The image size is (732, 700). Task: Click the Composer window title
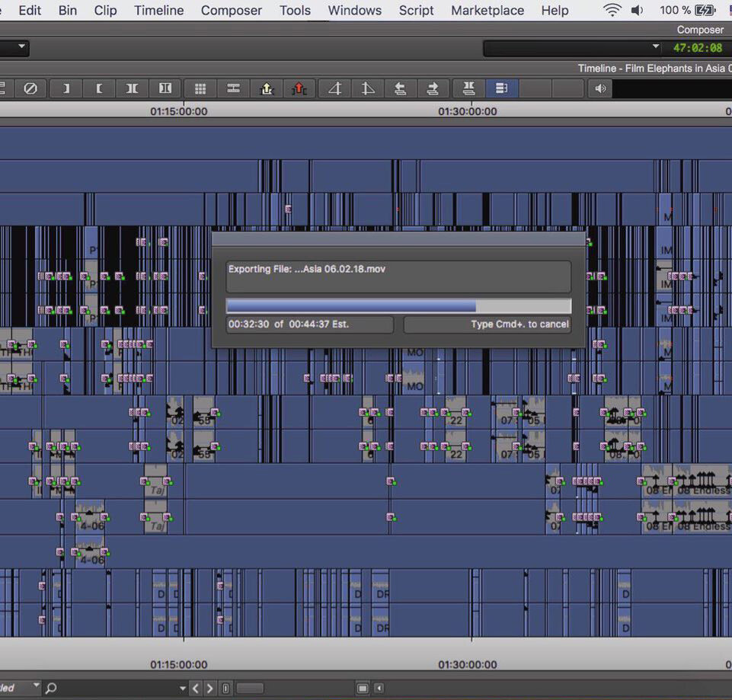(700, 30)
